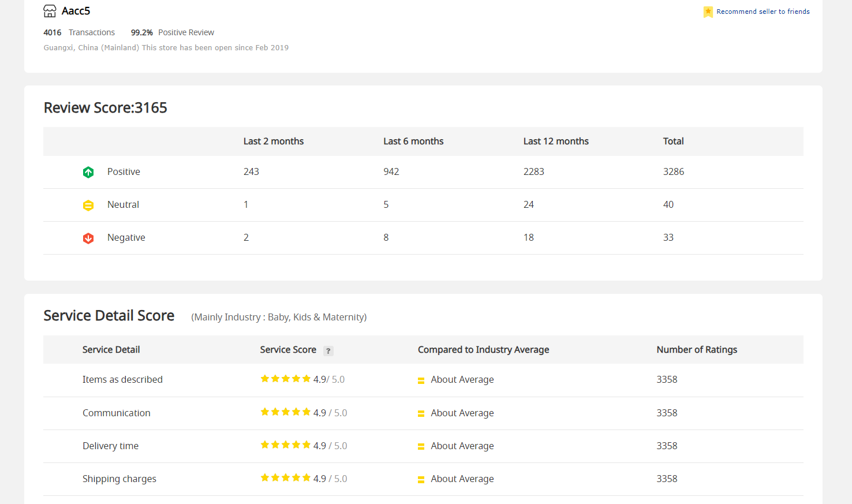Click Positive count 243 for last 2 months
This screenshot has width=852, height=504.
tap(251, 172)
